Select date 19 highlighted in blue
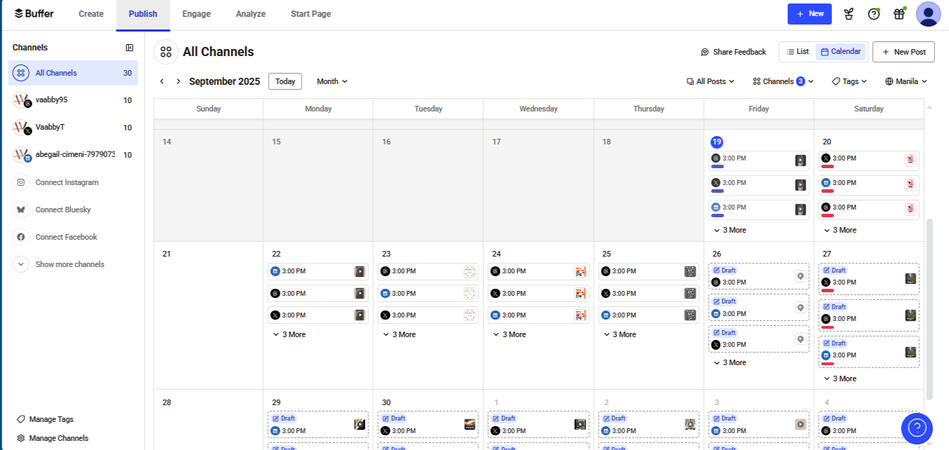 pos(716,142)
